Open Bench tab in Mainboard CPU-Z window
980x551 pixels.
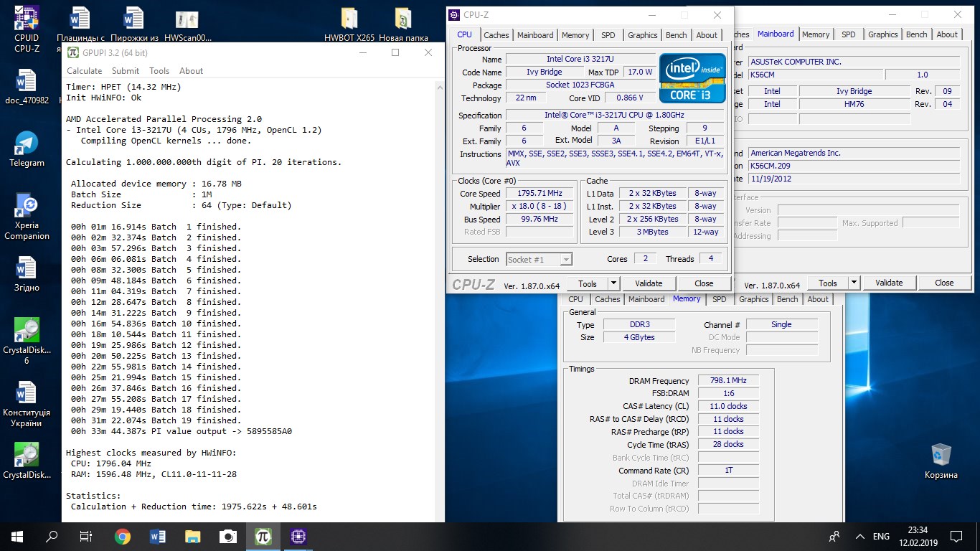[x=916, y=34]
